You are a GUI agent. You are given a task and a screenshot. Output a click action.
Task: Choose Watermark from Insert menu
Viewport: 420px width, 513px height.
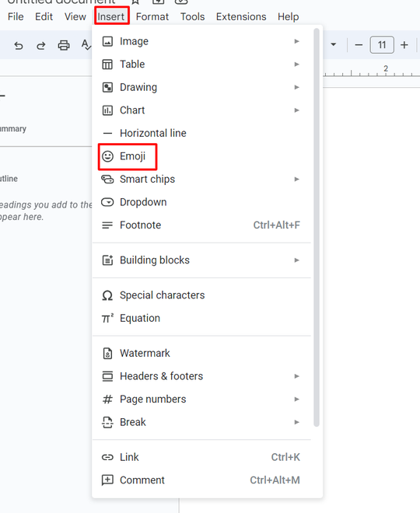(201, 354)
